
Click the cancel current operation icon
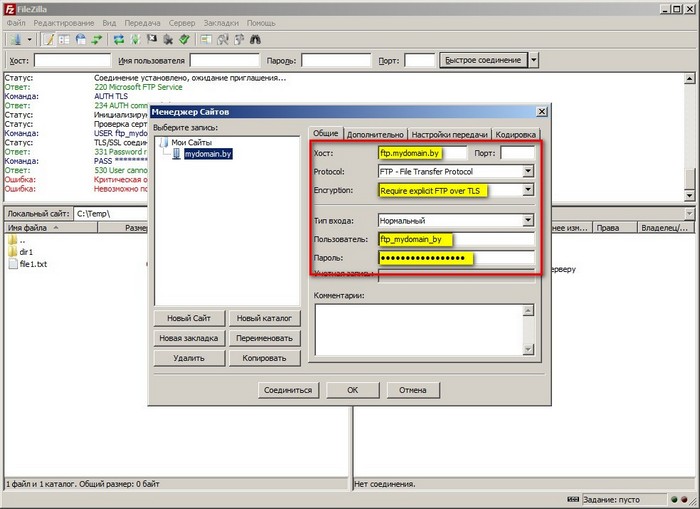coord(152,40)
